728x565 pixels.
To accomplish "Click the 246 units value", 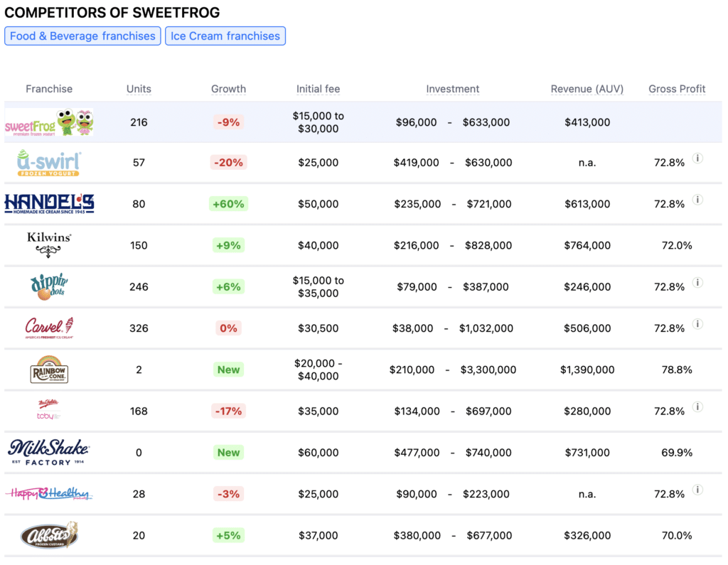I will (139, 287).
